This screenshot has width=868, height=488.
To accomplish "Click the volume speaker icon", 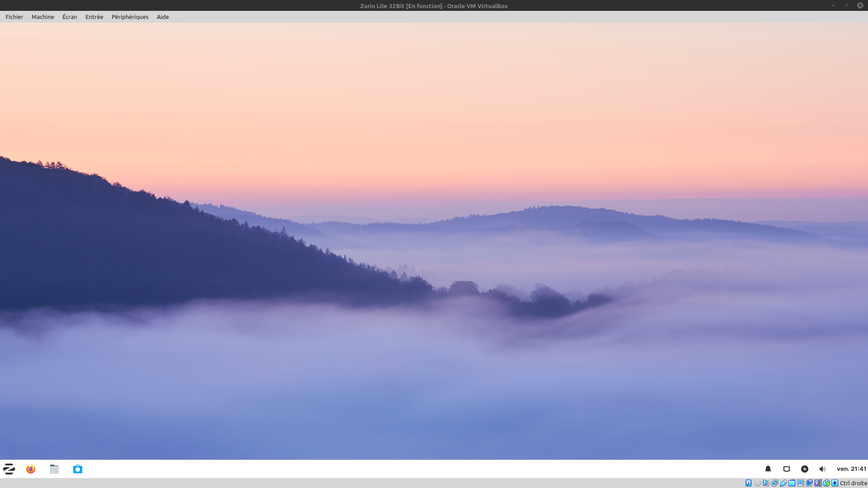I will [823, 469].
